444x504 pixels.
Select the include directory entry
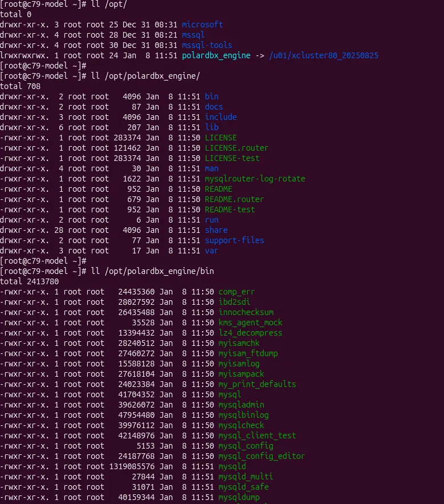[x=220, y=117]
